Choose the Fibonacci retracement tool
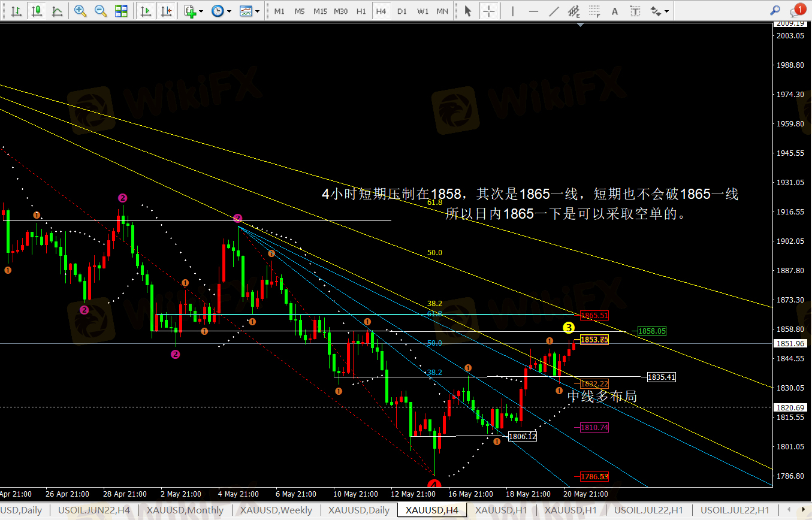Screen dimensions: 812x520 point(594,11)
